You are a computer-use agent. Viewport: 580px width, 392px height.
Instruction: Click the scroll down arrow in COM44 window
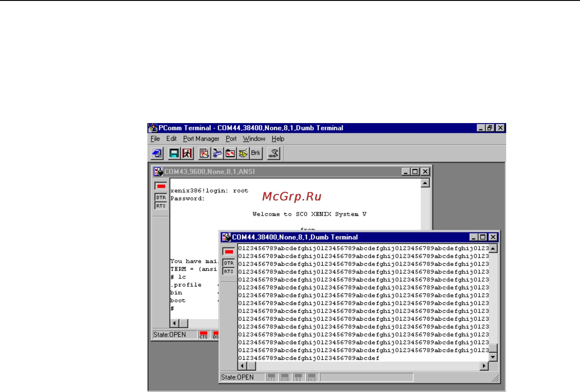tap(493, 357)
